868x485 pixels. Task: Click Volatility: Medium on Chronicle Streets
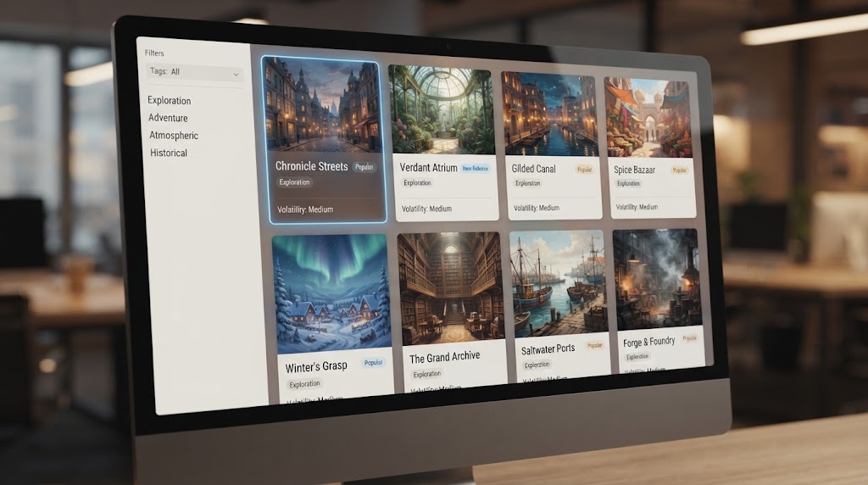[x=305, y=209]
